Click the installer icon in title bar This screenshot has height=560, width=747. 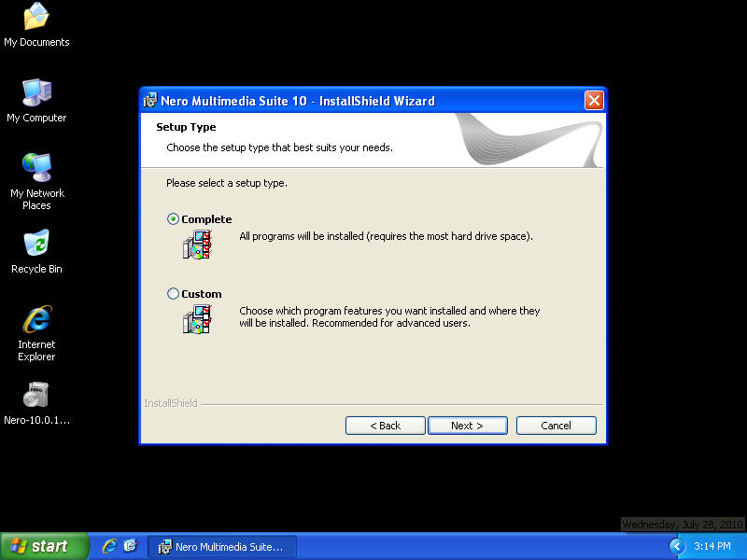[150, 101]
